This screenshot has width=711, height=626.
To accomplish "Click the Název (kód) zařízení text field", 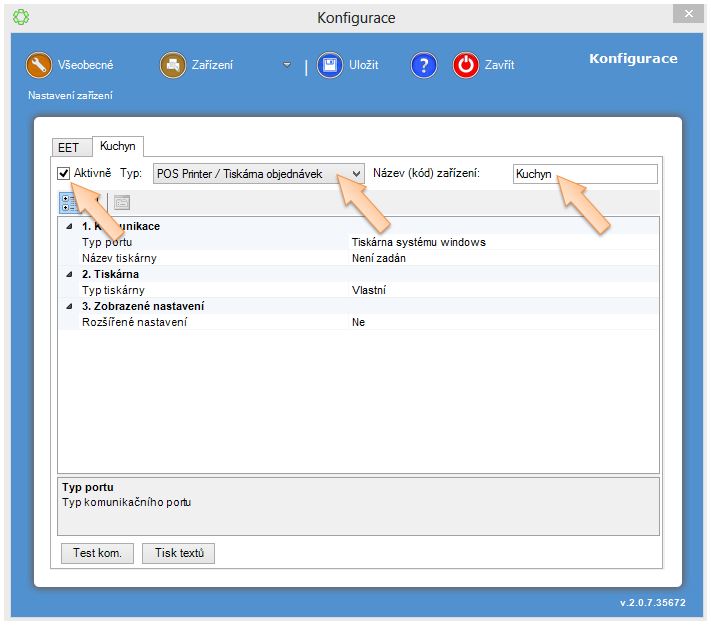I will coord(584,174).
